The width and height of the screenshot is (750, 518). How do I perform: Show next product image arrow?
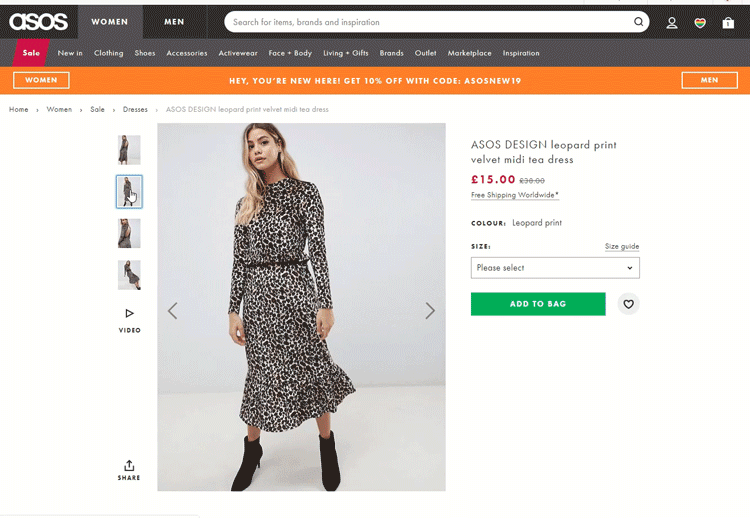tap(430, 311)
